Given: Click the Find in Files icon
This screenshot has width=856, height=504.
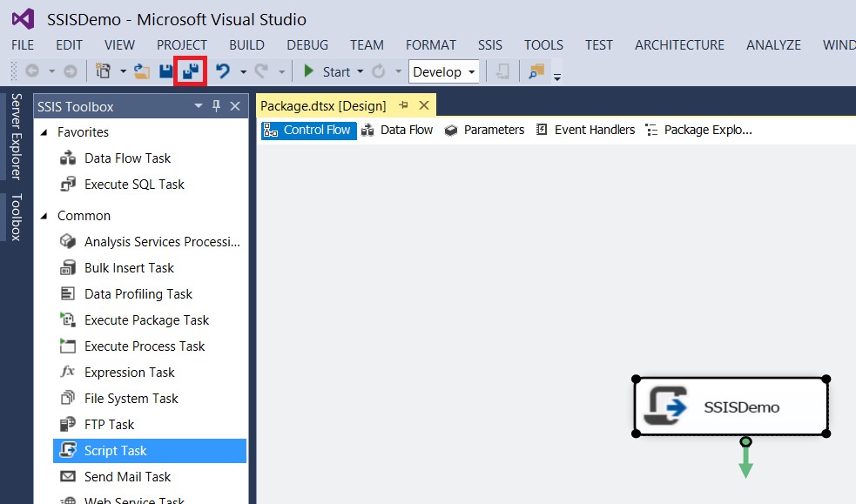Looking at the screenshot, I should (x=536, y=71).
